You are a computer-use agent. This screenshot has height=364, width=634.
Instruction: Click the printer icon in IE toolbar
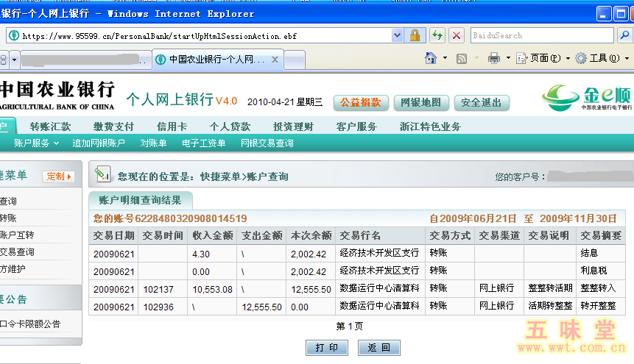pyautogui.click(x=494, y=58)
